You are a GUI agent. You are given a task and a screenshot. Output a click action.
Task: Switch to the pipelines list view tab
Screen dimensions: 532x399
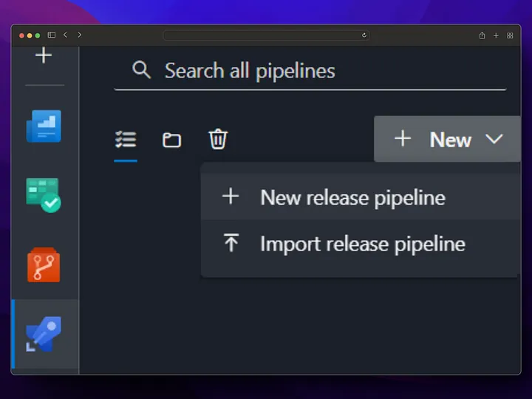126,140
